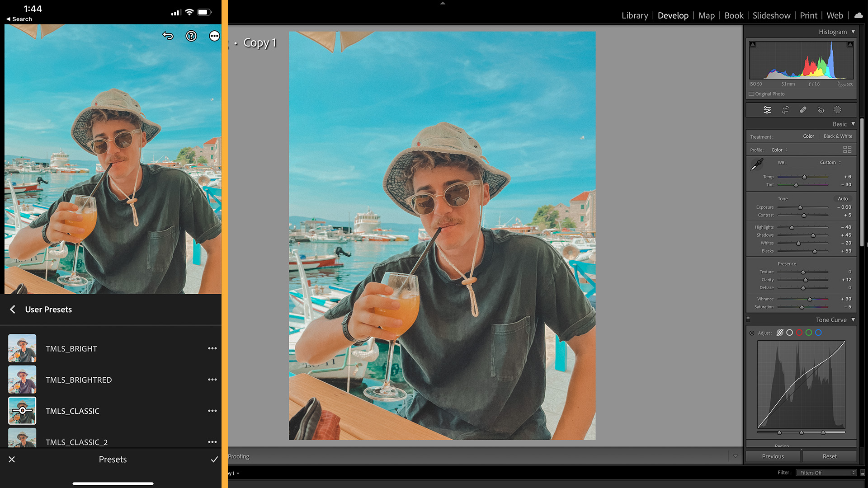868x488 pixels.
Task: Click the Exposure slider handle
Action: 800,207
